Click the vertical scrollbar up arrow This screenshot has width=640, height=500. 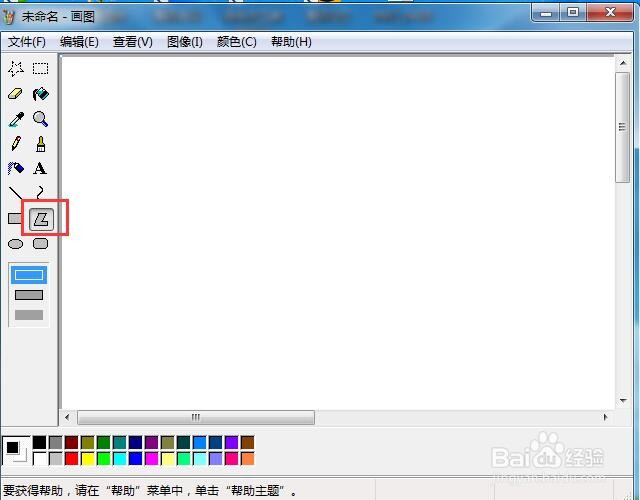623,63
